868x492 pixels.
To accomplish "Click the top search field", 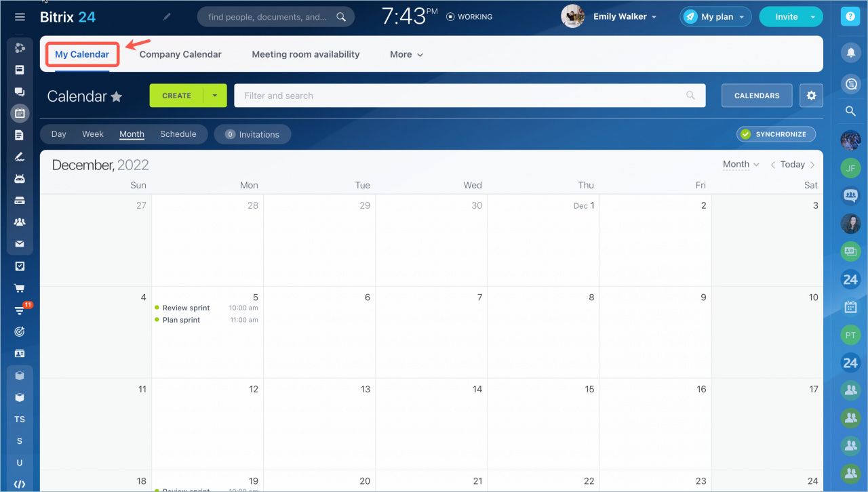I will pyautogui.click(x=275, y=17).
